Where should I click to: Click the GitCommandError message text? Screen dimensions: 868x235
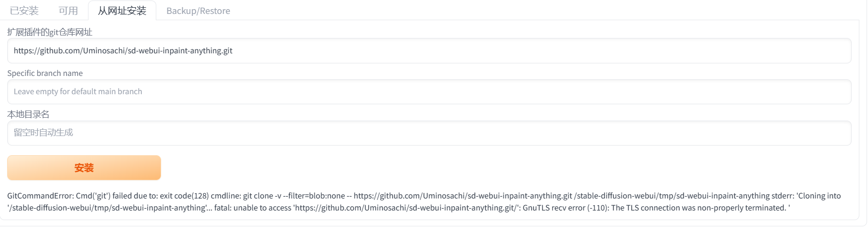point(41,196)
